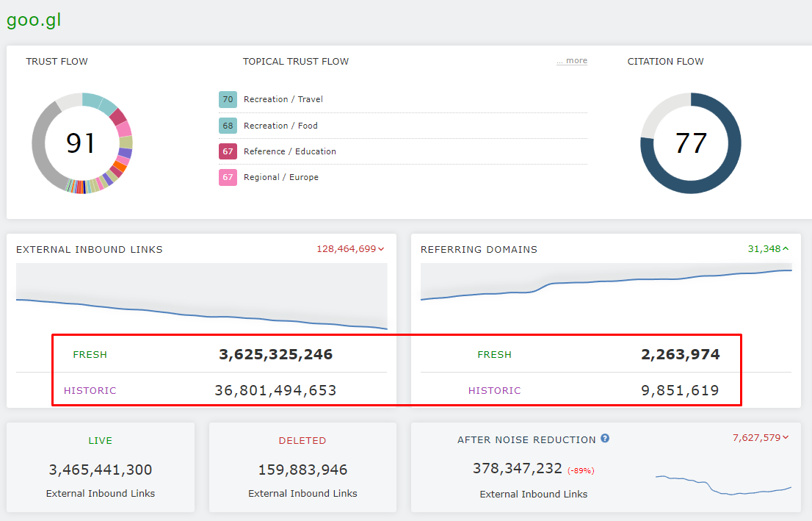Expand the 31,348 referring domains change indicator

(768, 249)
